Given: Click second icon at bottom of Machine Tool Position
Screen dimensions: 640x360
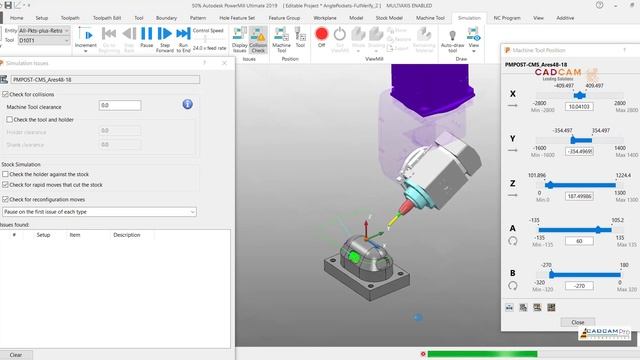Looking at the screenshot, I should click(523, 308).
